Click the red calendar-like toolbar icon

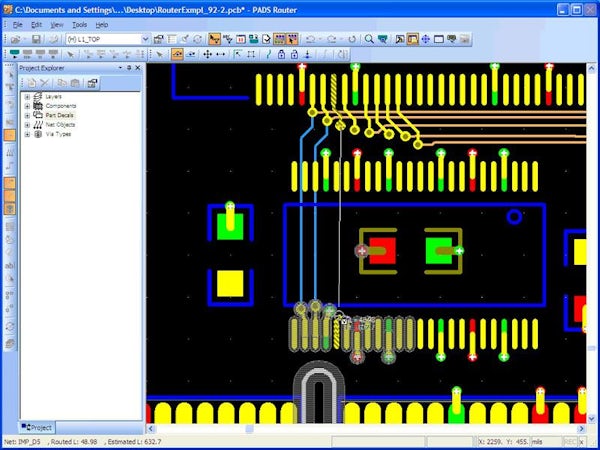[x=241, y=39]
